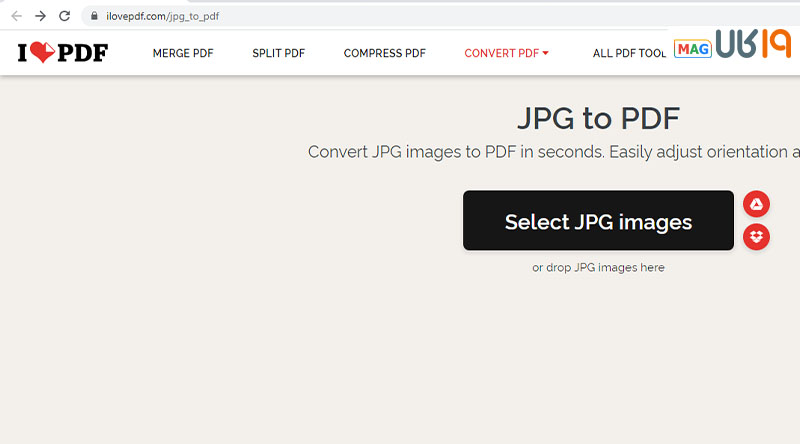Click the browser forward arrow
The width and height of the screenshot is (800, 444).
pos(40,16)
